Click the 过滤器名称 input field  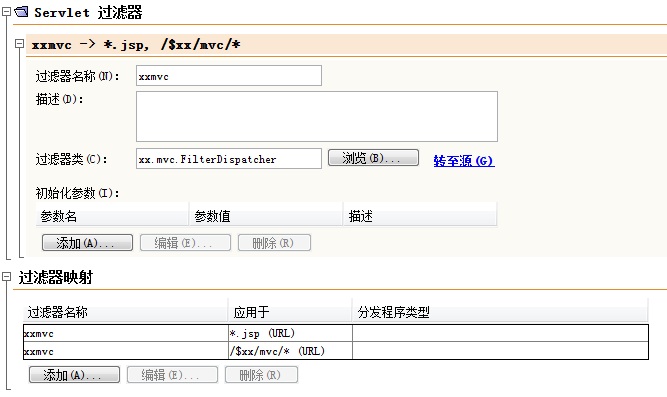coord(229,76)
